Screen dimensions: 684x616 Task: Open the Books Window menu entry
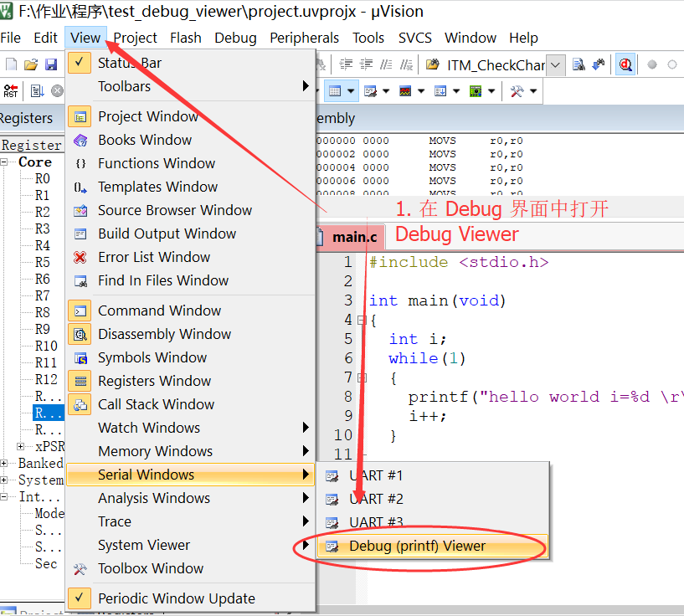191,140
